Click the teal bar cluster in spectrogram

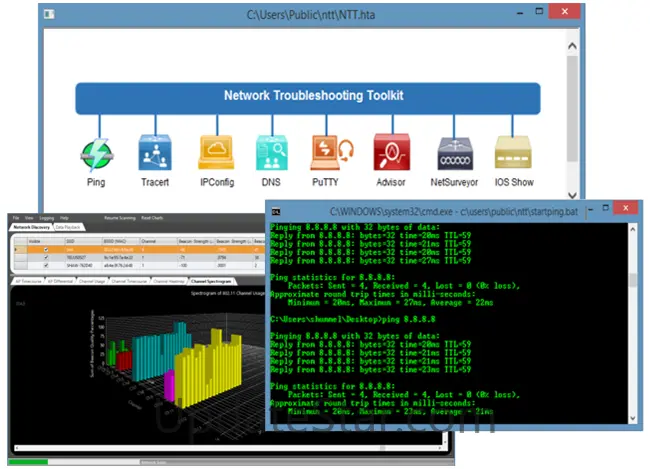(x=160, y=352)
